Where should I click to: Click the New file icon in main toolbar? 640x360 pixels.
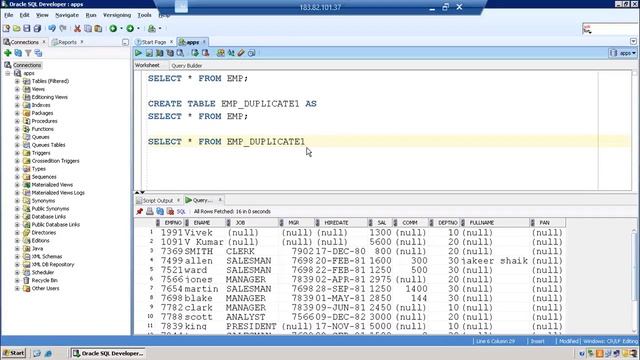pos(6,29)
